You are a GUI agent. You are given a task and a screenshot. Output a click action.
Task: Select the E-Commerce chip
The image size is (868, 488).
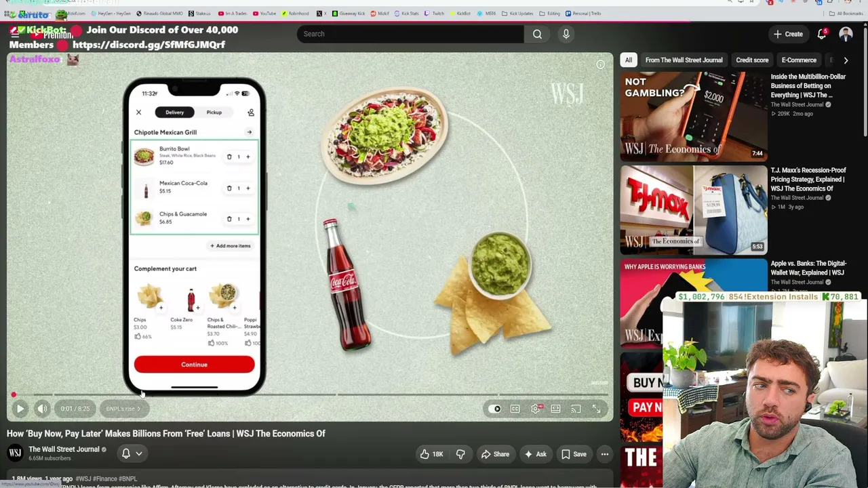point(799,60)
